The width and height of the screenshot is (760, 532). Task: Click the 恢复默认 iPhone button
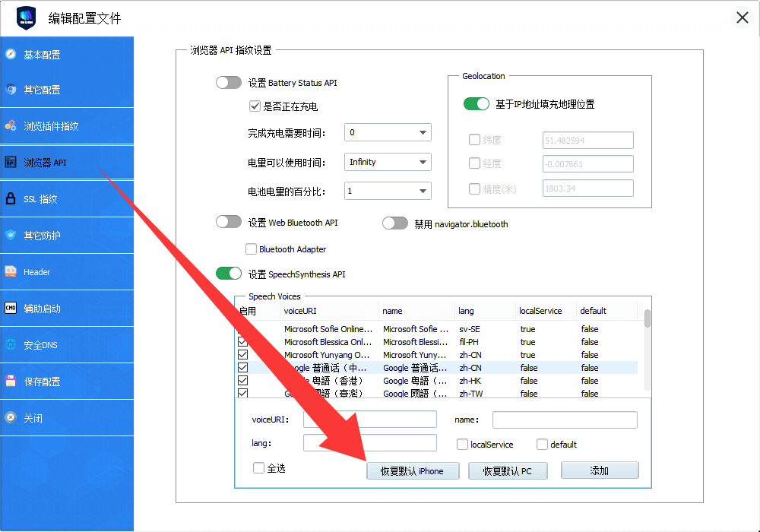[413, 470]
